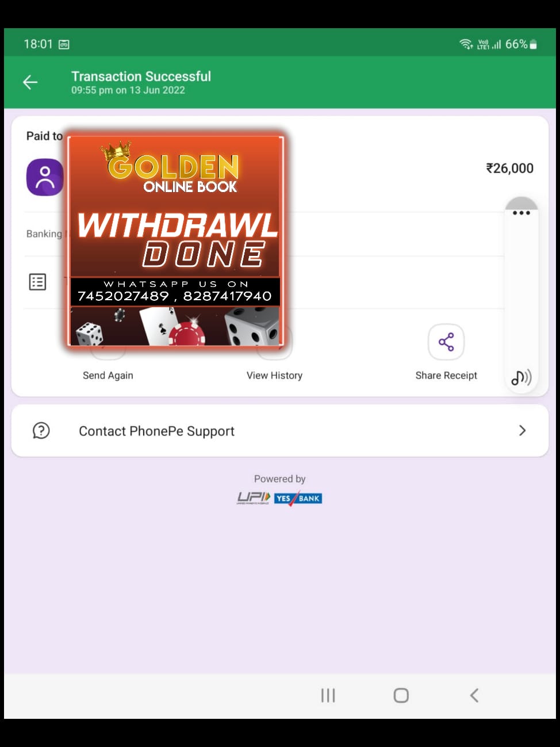This screenshot has width=560, height=747.
Task: Click the UPI logo
Action: click(x=254, y=498)
